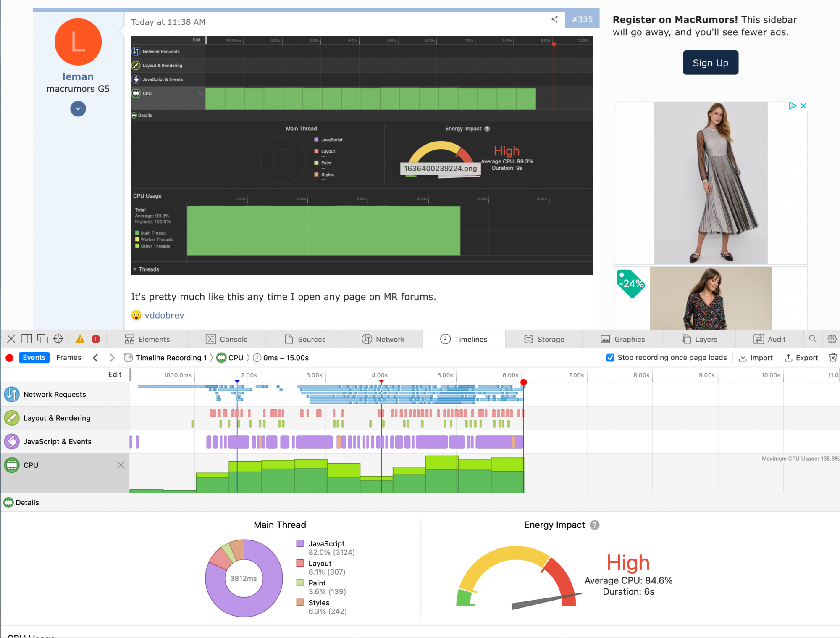The image size is (840, 638).
Task: Click the share icon on post
Action: [554, 19]
